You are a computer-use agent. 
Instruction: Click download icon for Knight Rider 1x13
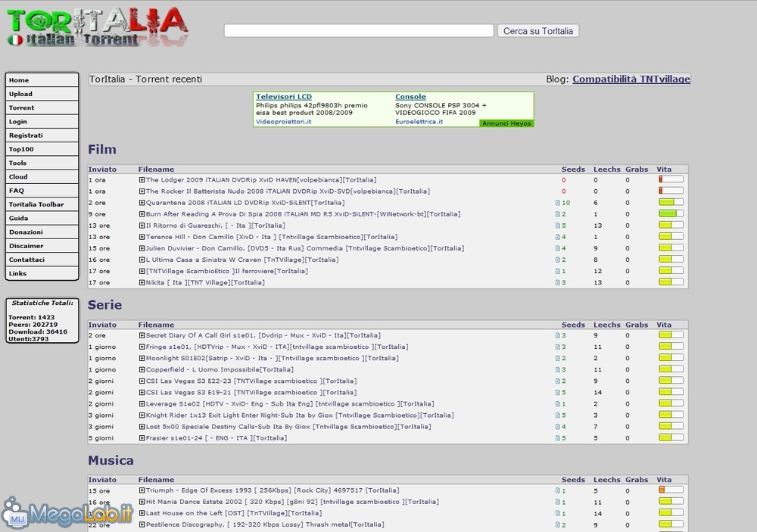[x=558, y=415]
